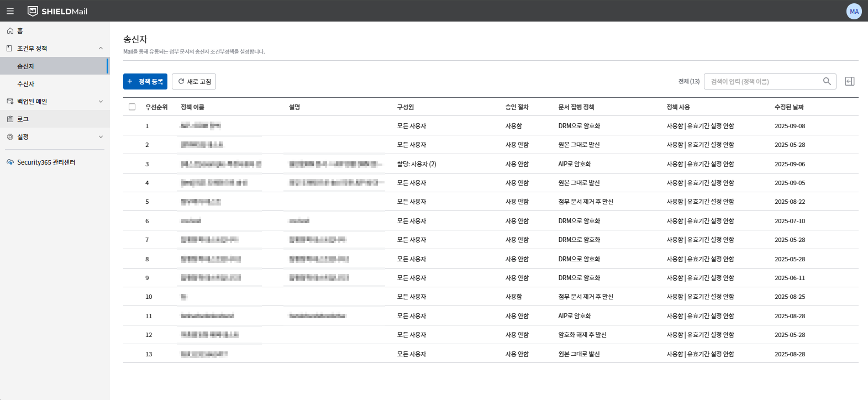868x400 pixels.
Task: Click the home icon in sidebar
Action: click(10, 31)
